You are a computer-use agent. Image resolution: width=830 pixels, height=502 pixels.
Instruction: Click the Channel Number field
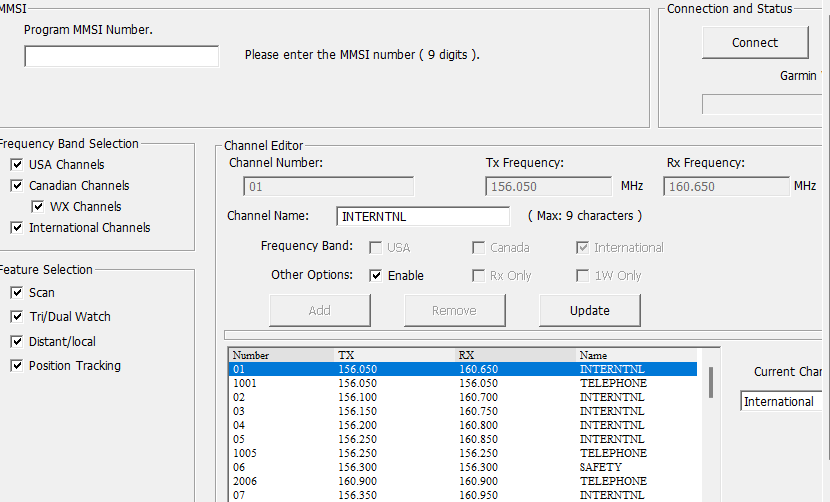pos(328,186)
